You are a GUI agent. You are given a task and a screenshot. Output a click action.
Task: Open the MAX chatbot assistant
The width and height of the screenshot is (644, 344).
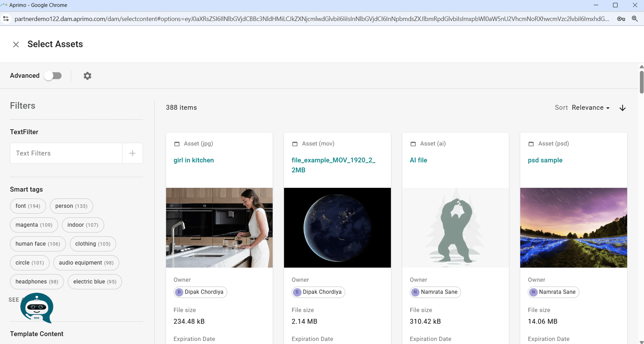pos(37,308)
